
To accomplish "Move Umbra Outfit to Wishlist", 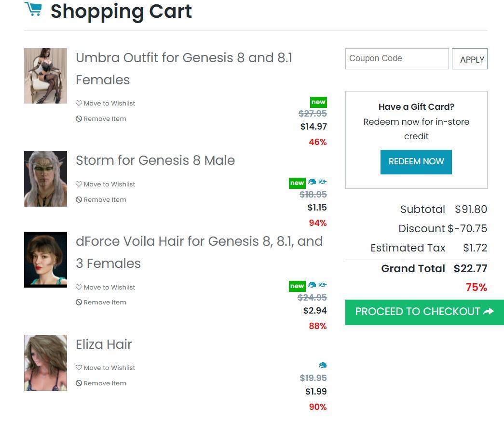I will (x=106, y=103).
